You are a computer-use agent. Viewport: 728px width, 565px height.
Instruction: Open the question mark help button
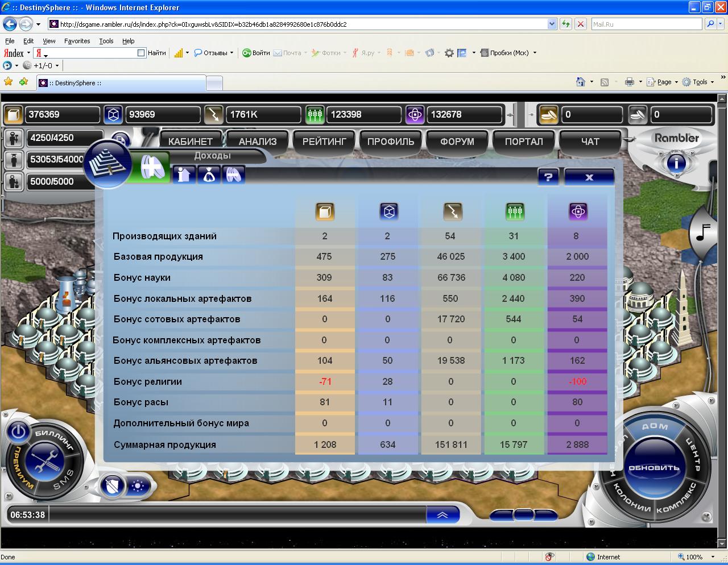tap(548, 177)
